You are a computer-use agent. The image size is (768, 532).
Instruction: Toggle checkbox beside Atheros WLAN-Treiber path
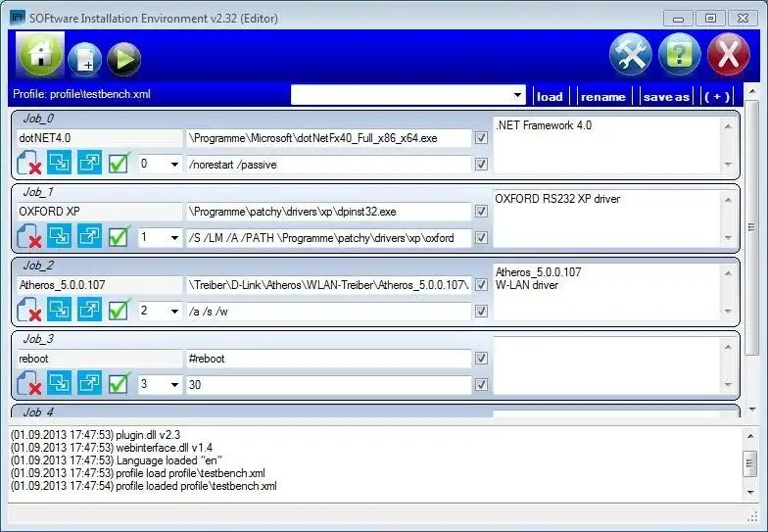pos(482,284)
